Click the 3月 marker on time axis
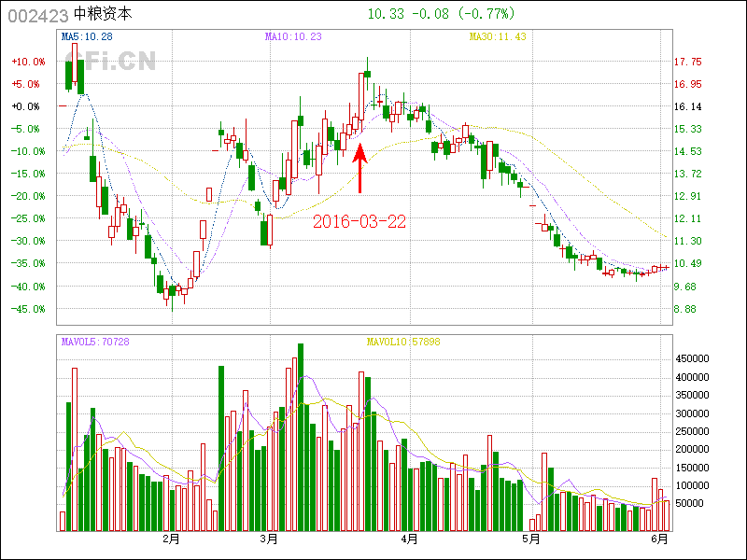The width and height of the screenshot is (747, 560). tap(269, 539)
